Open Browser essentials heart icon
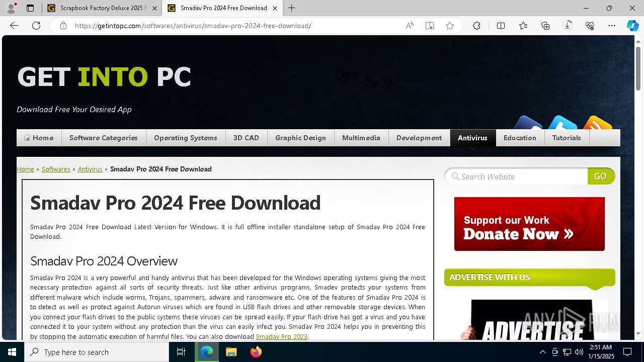 pos(590,26)
